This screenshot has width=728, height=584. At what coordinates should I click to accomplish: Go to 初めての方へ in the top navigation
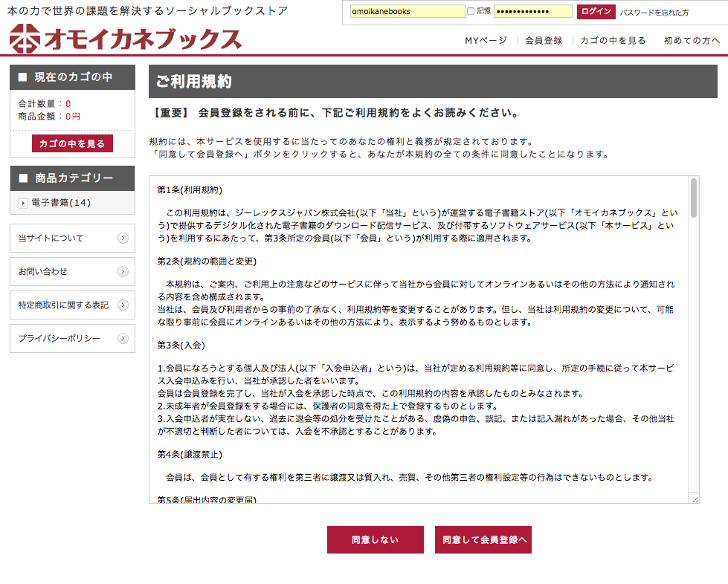(x=692, y=41)
